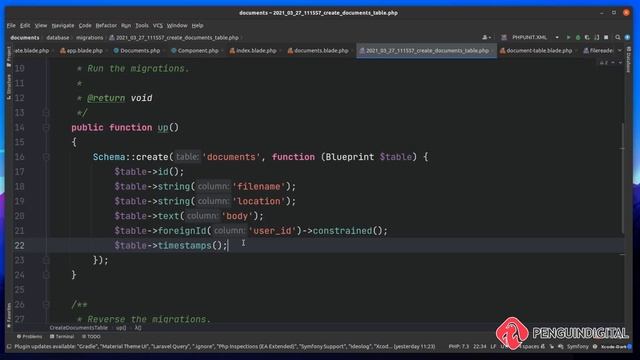Open the Refactor menu
The image size is (640, 360).
point(106,25)
